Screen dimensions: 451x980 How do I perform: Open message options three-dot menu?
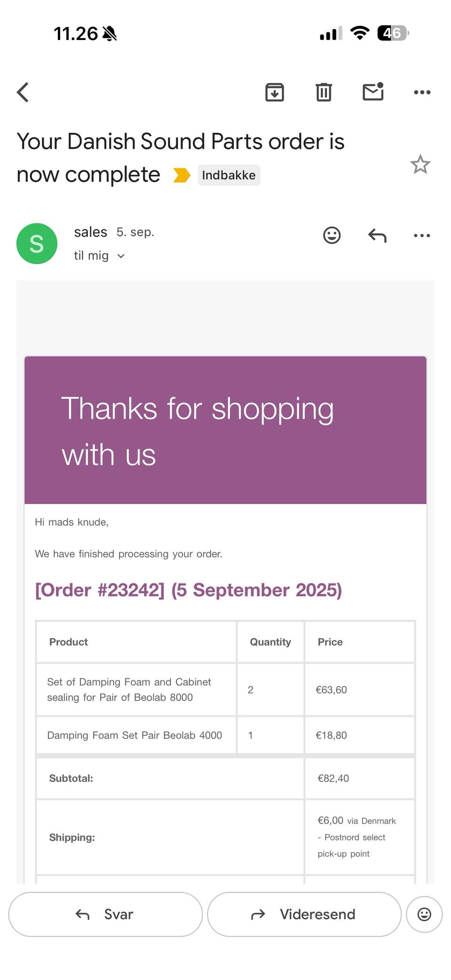[422, 235]
